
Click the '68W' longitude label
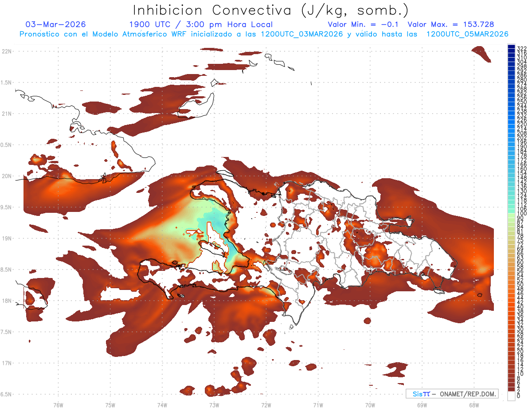(473, 405)
